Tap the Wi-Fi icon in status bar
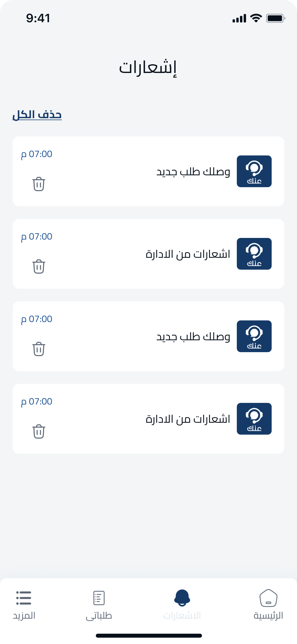This screenshot has height=644, width=297. click(x=256, y=18)
